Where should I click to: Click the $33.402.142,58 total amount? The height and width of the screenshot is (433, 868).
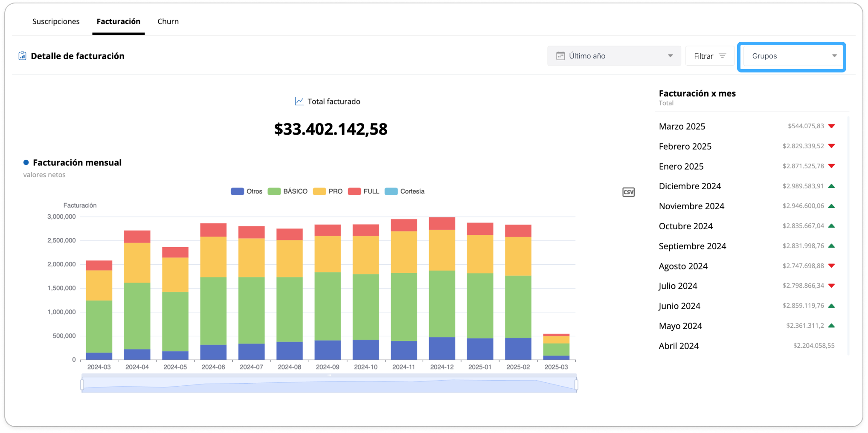pyautogui.click(x=331, y=129)
